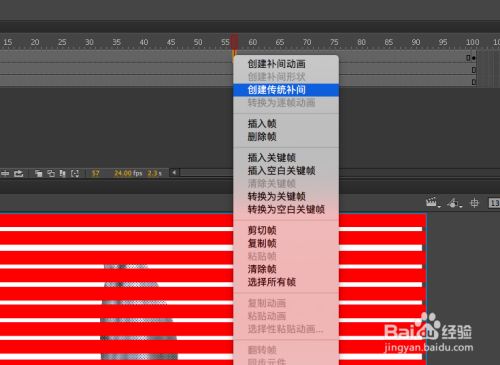This screenshot has height=365, width=500.
Task: Click the Center Frame icon
Action: point(5,173)
